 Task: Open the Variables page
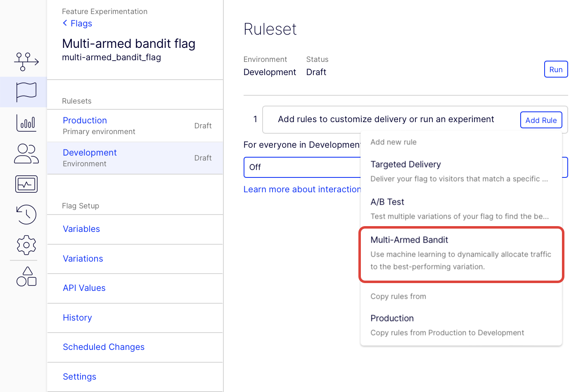click(81, 229)
